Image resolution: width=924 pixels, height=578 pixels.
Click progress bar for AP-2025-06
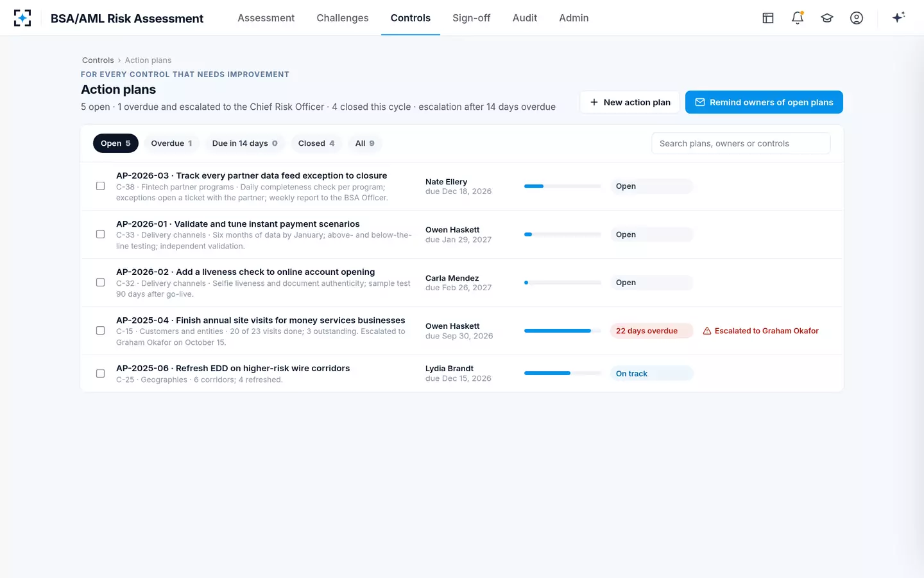click(x=563, y=373)
